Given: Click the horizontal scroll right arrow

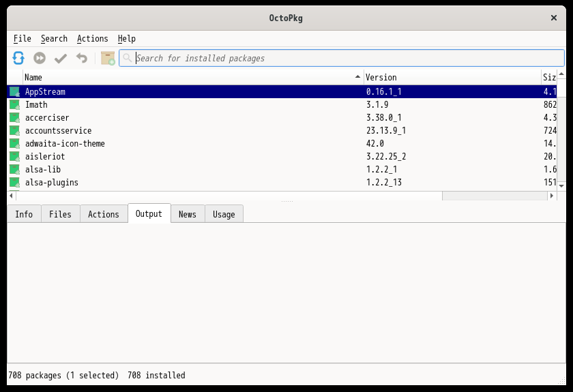Looking at the screenshot, I should [x=552, y=196].
